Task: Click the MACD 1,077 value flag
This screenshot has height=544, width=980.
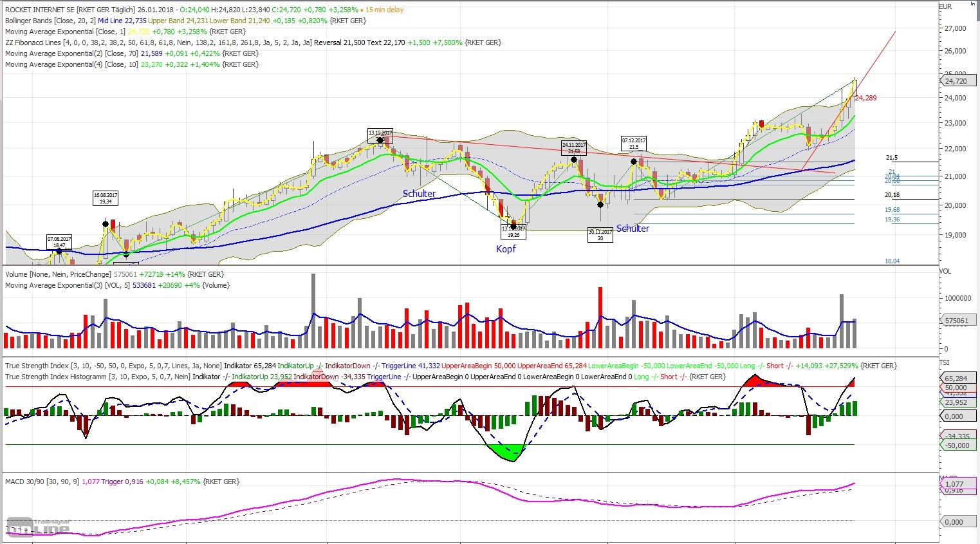Action: click(x=958, y=484)
